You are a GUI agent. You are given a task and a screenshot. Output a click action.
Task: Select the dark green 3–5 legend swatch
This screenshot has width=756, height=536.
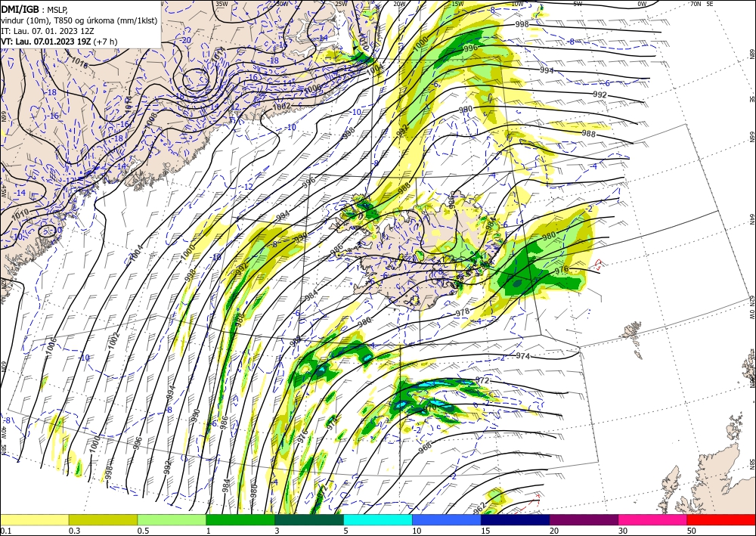(309, 519)
